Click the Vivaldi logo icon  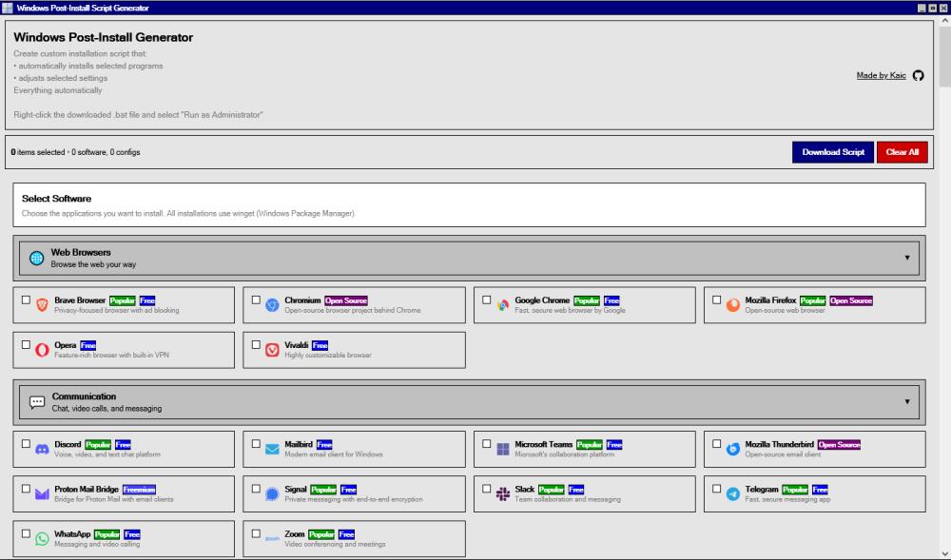pyautogui.click(x=272, y=350)
